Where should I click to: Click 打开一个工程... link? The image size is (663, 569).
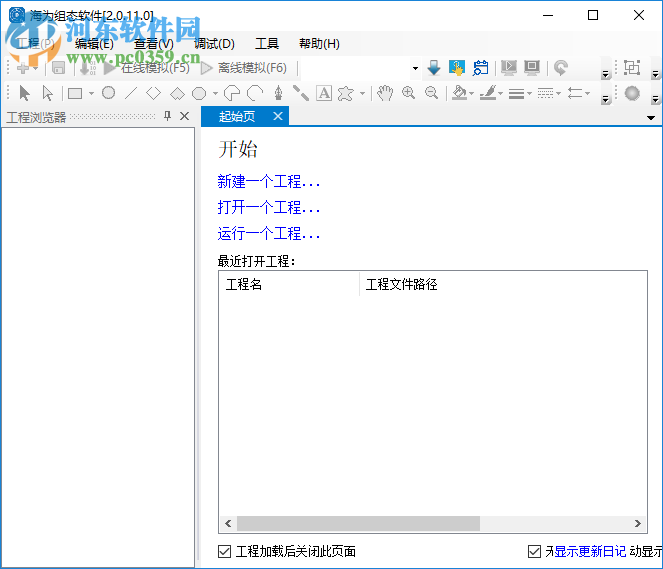pos(268,208)
